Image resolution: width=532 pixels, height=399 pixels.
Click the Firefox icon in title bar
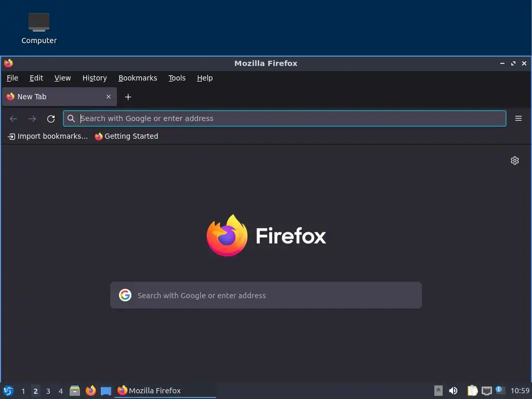tap(8, 63)
